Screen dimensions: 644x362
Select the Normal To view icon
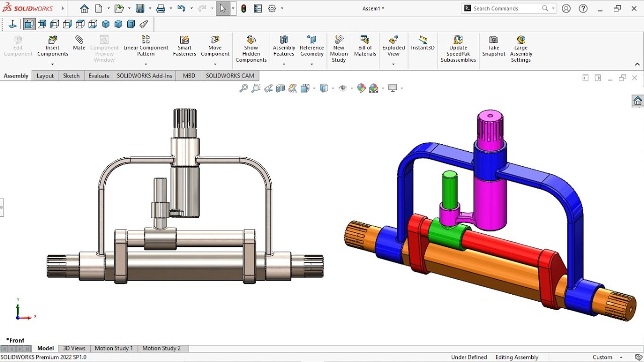tap(13, 24)
